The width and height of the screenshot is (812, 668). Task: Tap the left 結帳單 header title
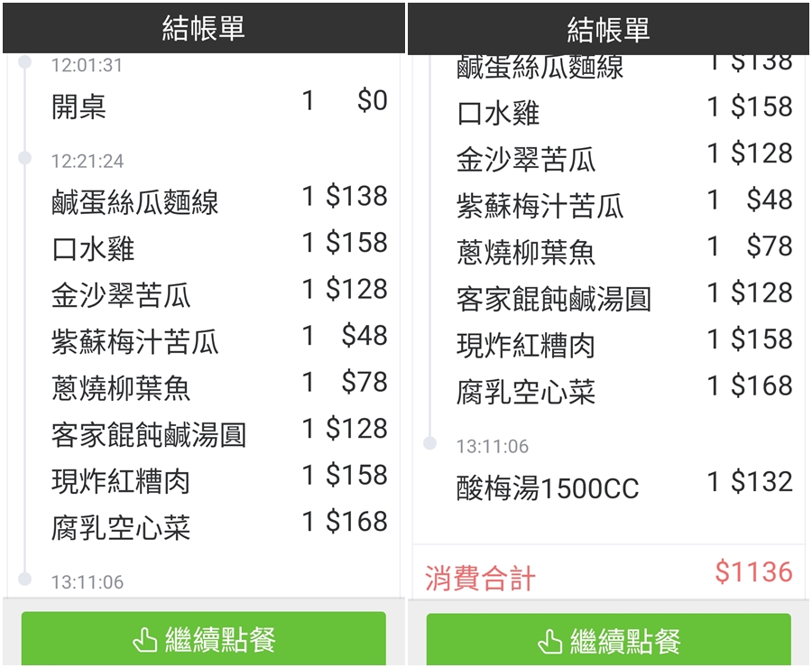click(203, 28)
